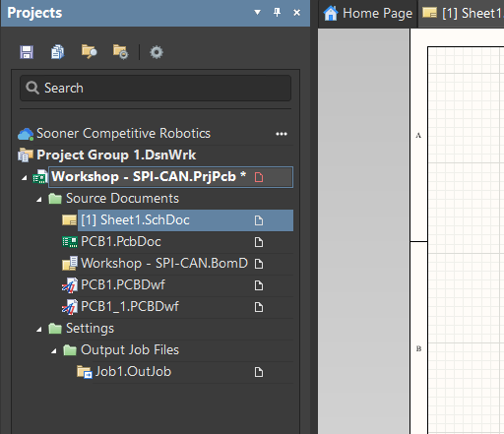Select Job1.OutJob in the tree
This screenshot has height=434, width=504.
point(133,372)
